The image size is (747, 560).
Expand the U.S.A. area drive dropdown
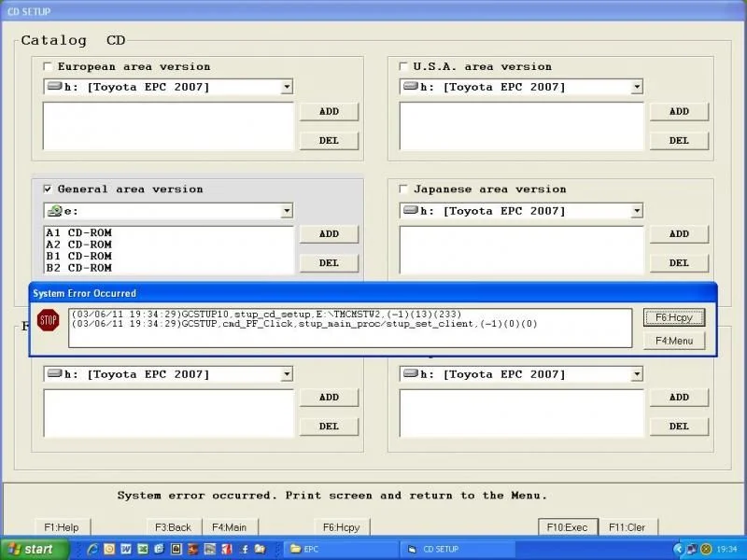pyautogui.click(x=637, y=87)
